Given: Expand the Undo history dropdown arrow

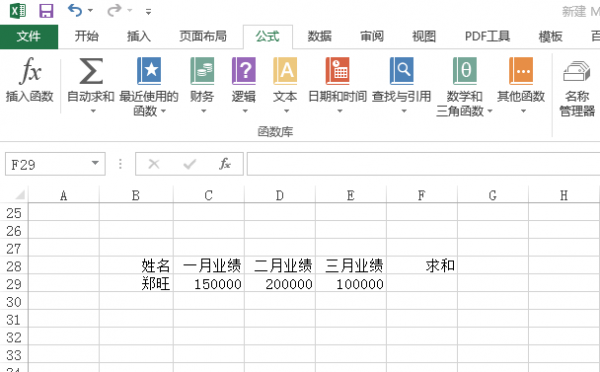Looking at the screenshot, I should click(x=90, y=11).
